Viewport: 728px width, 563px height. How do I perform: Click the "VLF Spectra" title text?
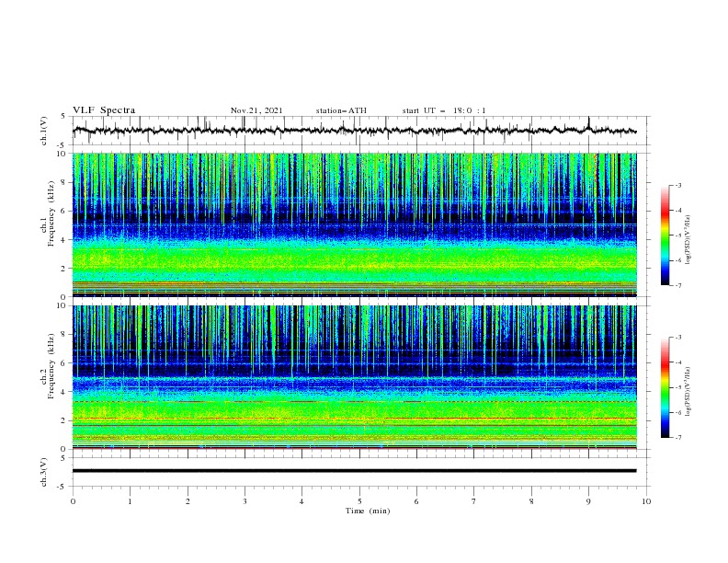(x=104, y=110)
